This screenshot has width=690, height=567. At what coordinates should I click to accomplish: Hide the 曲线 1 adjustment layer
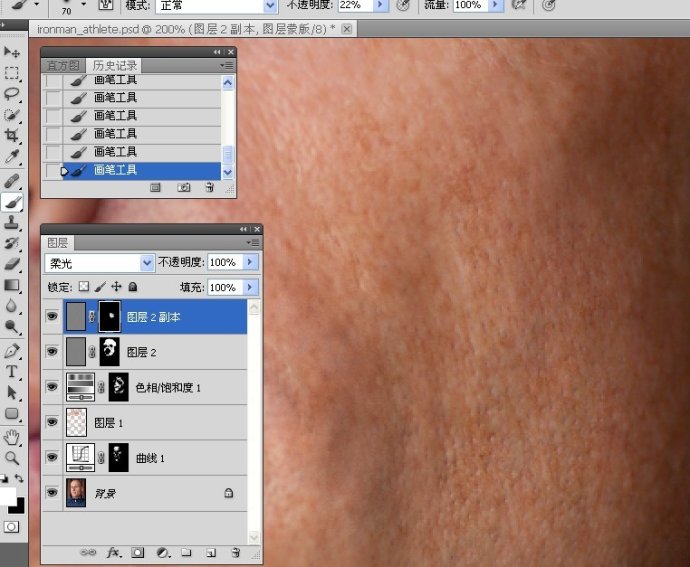[51, 457]
